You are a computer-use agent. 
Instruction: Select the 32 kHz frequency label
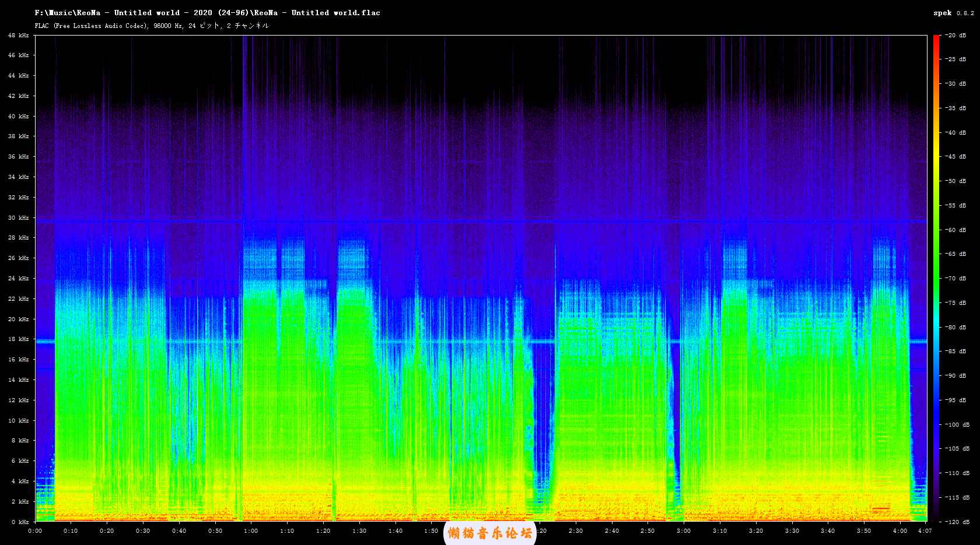(18, 197)
